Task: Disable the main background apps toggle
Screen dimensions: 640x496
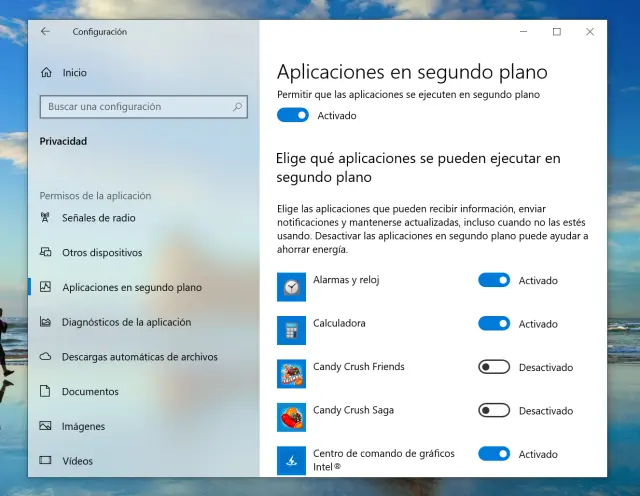Action: click(293, 116)
